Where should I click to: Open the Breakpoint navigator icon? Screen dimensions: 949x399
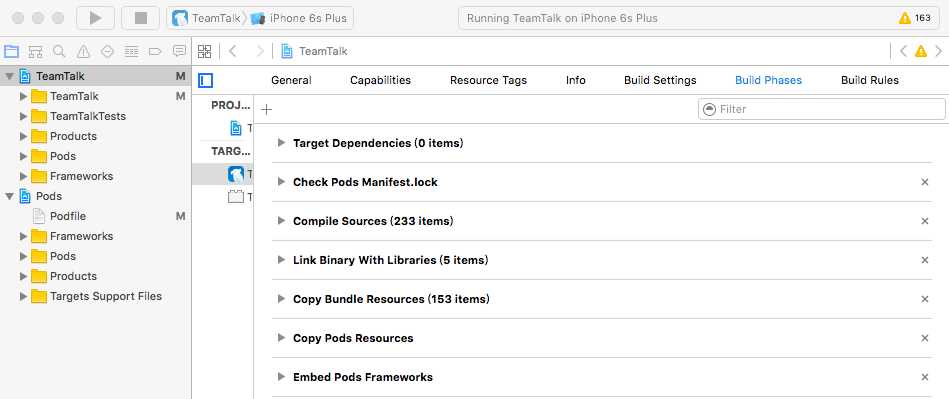coord(155,51)
